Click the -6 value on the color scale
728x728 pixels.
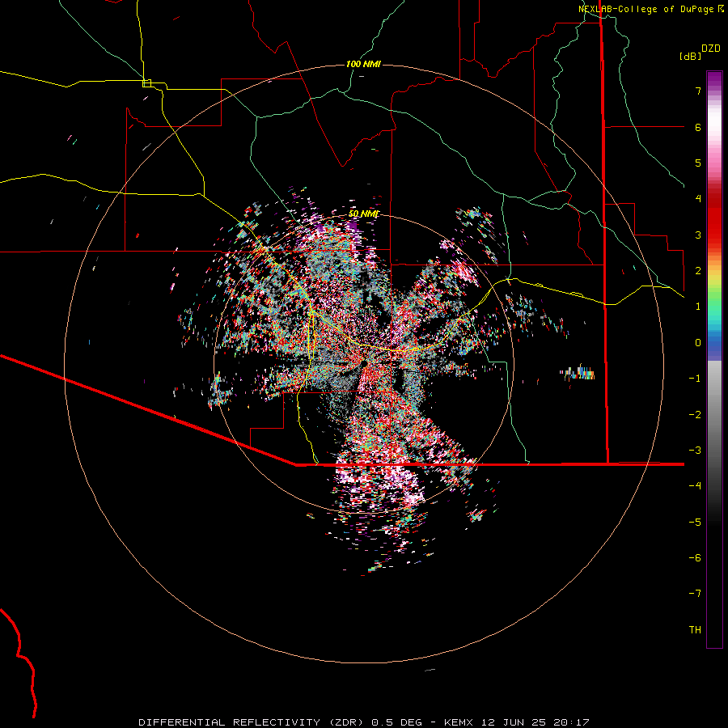point(695,557)
